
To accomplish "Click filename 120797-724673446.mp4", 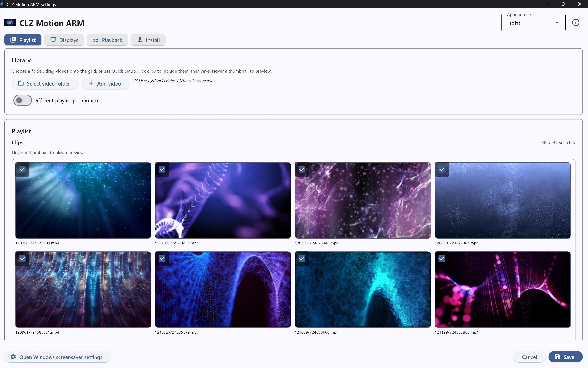I will pyautogui.click(x=317, y=243).
